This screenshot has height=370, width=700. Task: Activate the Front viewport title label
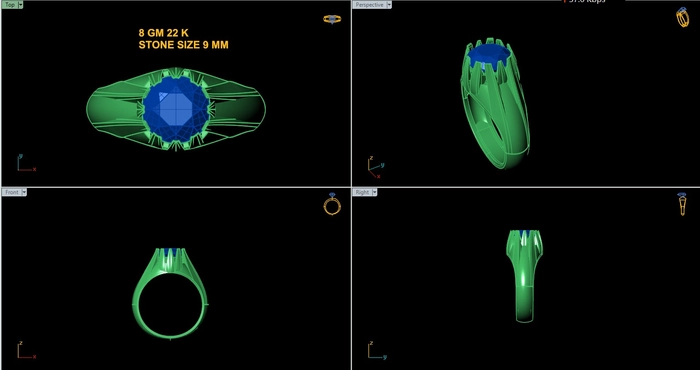11,192
